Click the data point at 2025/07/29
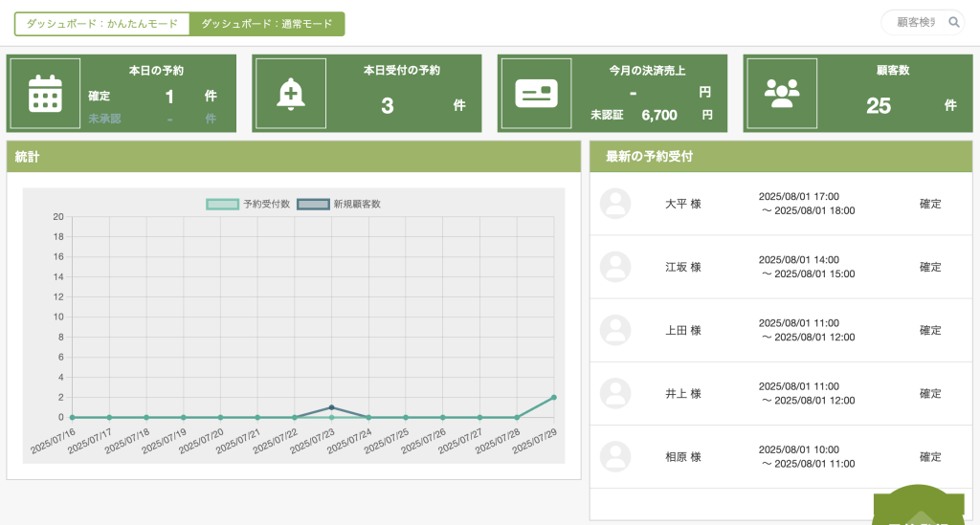This screenshot has height=525, width=980. coord(554,398)
